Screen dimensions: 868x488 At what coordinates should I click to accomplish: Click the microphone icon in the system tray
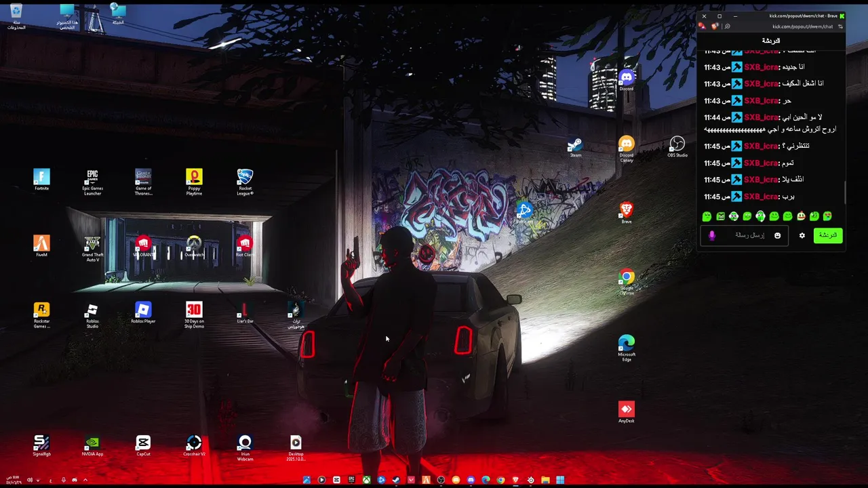click(x=64, y=480)
